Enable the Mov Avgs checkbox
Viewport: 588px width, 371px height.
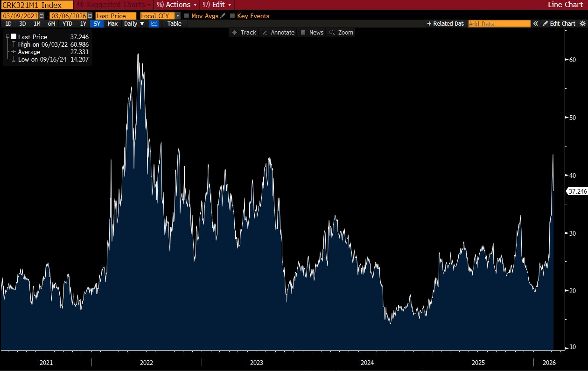(187, 16)
